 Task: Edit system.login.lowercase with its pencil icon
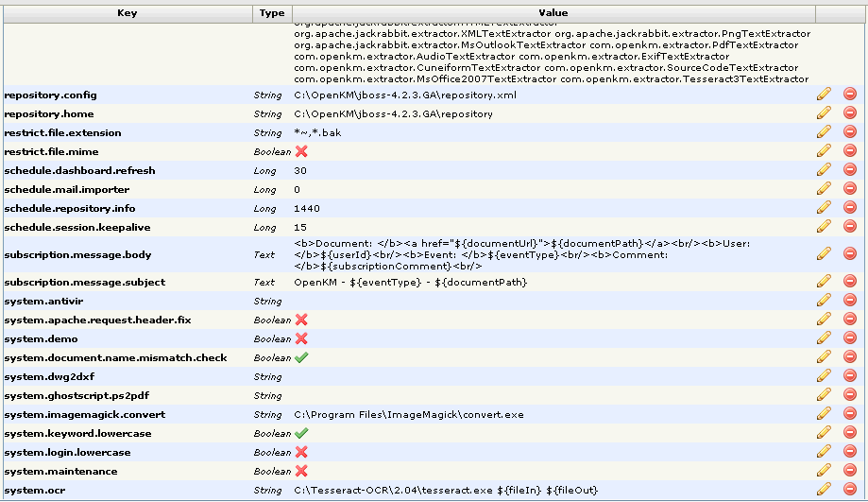coord(824,452)
